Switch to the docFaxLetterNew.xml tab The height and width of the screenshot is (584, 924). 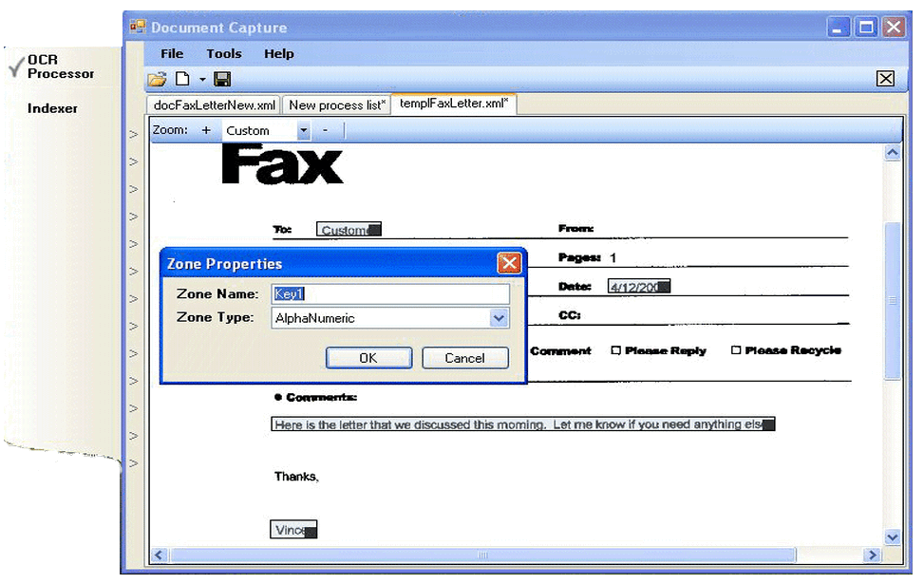point(213,104)
